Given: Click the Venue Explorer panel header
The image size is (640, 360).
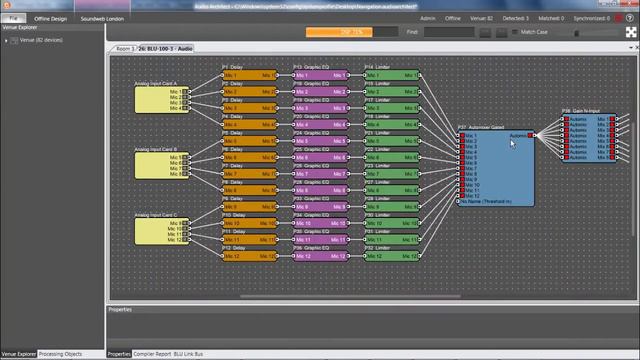Looking at the screenshot, I should click(52, 27).
